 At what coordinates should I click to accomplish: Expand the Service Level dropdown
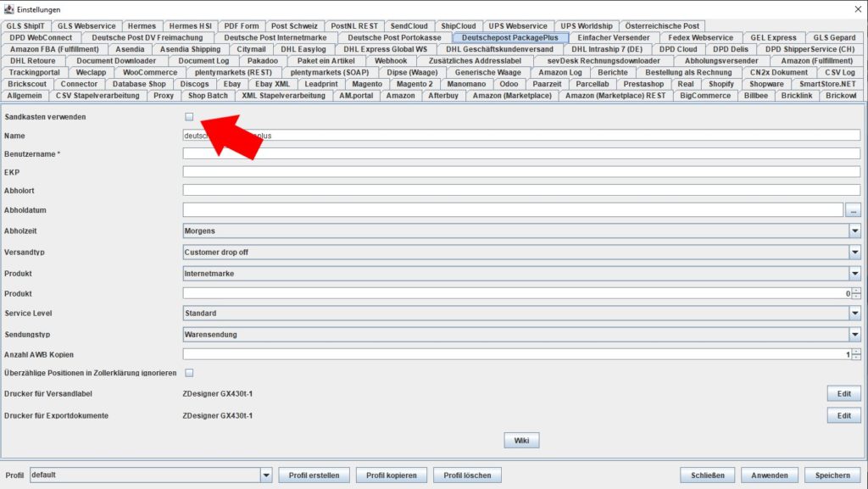click(854, 313)
